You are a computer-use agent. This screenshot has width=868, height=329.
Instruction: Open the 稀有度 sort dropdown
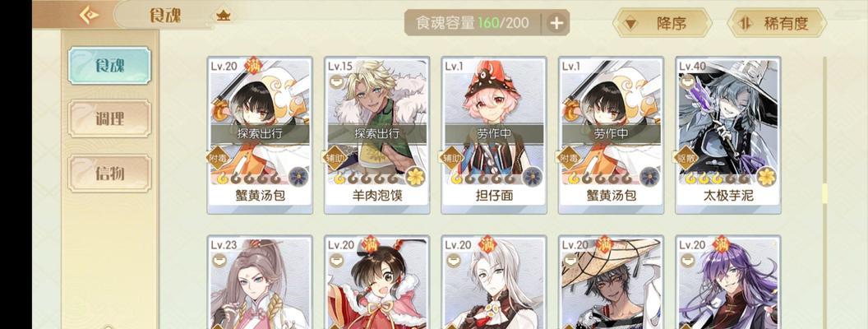click(777, 23)
